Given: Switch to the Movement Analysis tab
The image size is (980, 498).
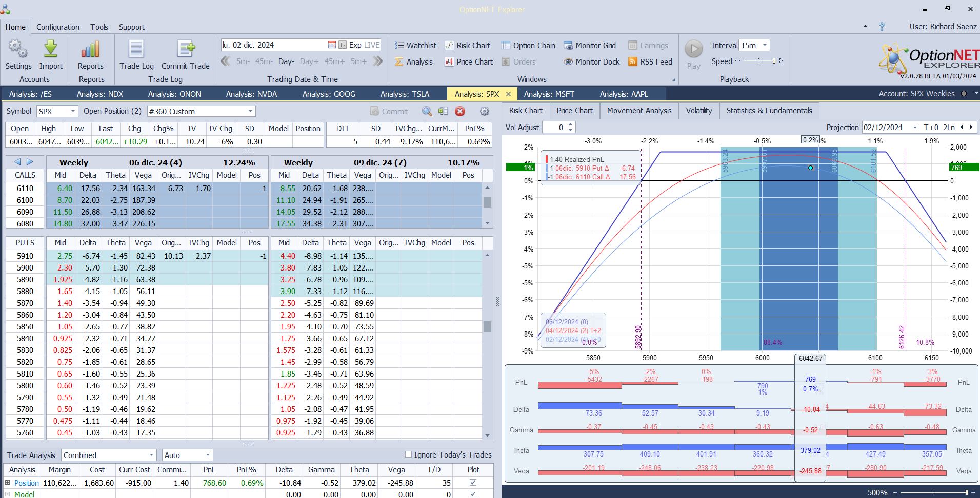Looking at the screenshot, I should [639, 111].
